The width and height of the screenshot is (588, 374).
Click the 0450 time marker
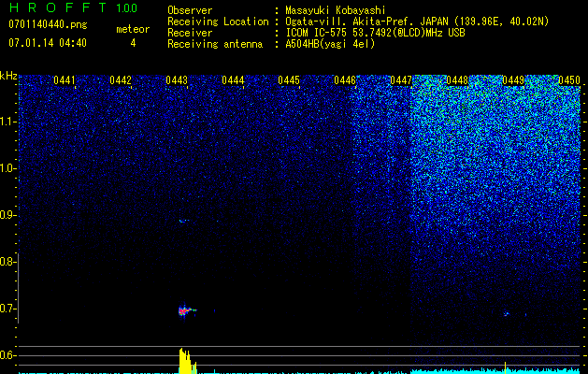click(569, 80)
